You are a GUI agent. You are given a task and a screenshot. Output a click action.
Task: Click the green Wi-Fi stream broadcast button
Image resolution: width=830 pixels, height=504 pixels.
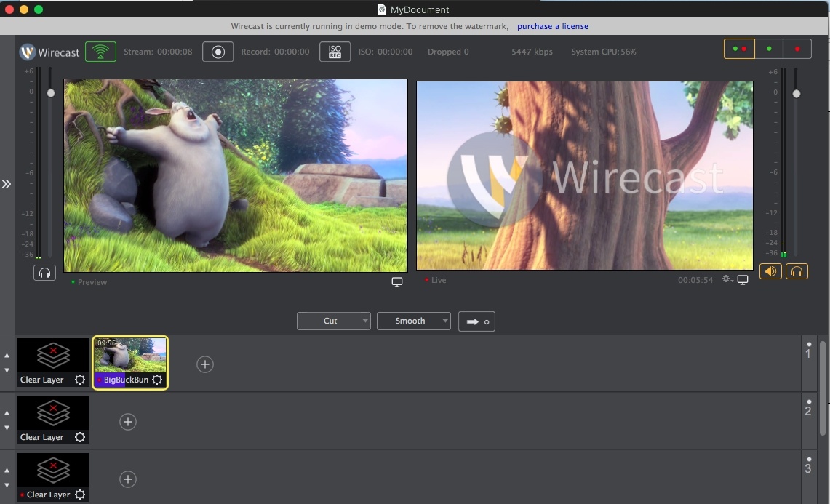(x=100, y=52)
